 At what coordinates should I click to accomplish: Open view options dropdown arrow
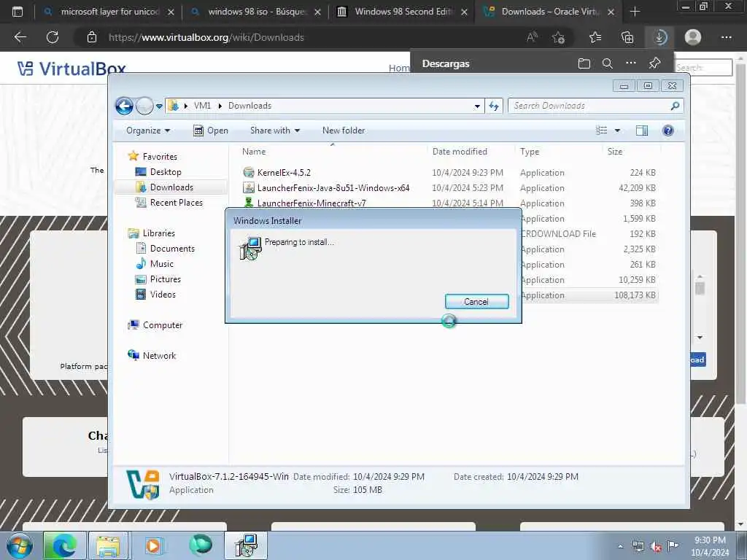(617, 131)
